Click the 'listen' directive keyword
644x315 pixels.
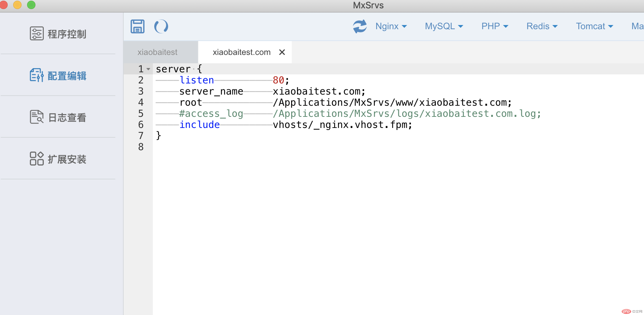pyautogui.click(x=197, y=80)
